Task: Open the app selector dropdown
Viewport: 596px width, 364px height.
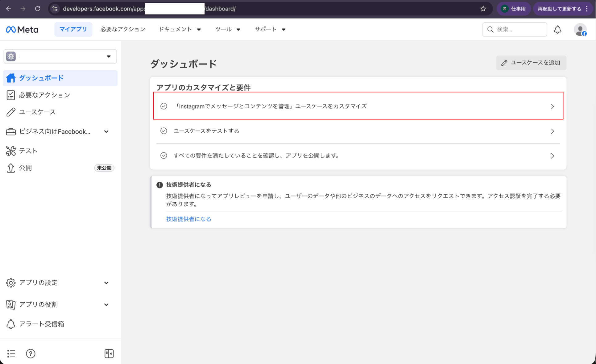Action: tap(60, 56)
